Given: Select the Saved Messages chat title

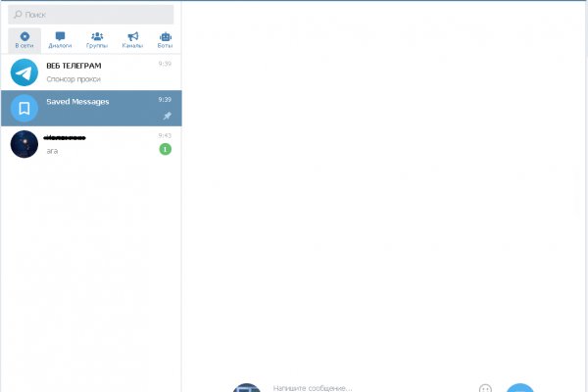Looking at the screenshot, I should [x=77, y=102].
